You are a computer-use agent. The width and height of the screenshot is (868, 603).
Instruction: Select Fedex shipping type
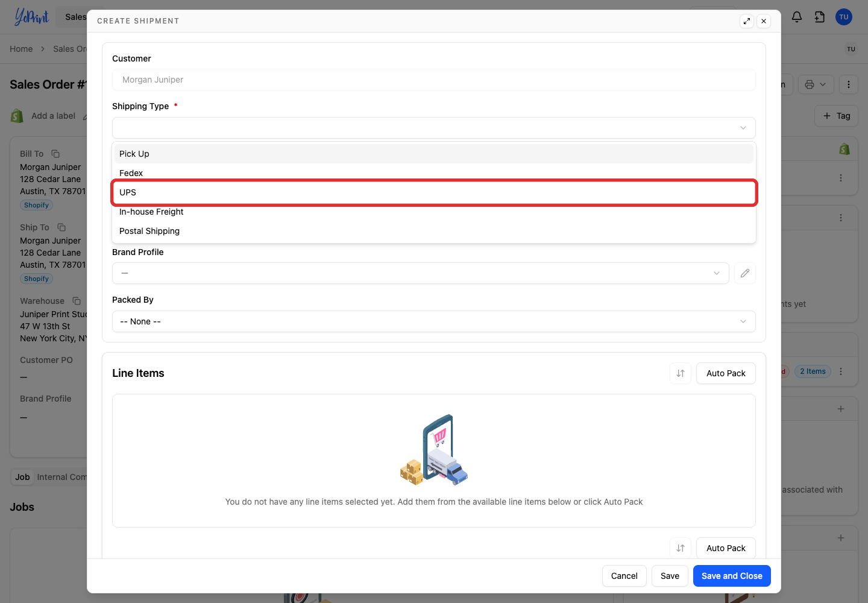pos(434,173)
